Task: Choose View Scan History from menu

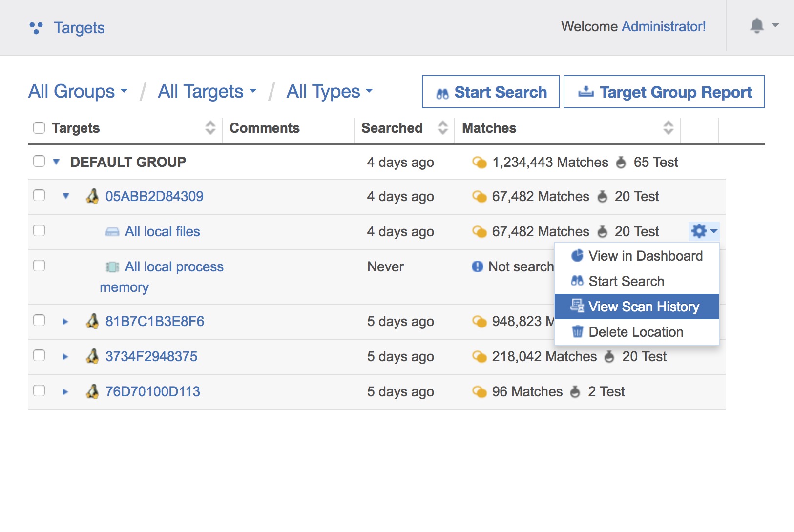Action: (643, 307)
